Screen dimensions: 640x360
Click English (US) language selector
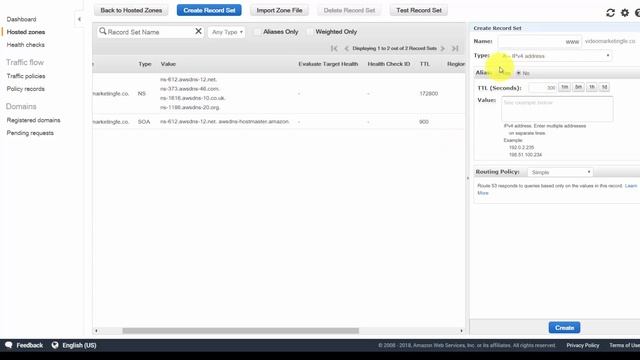[x=79, y=345]
